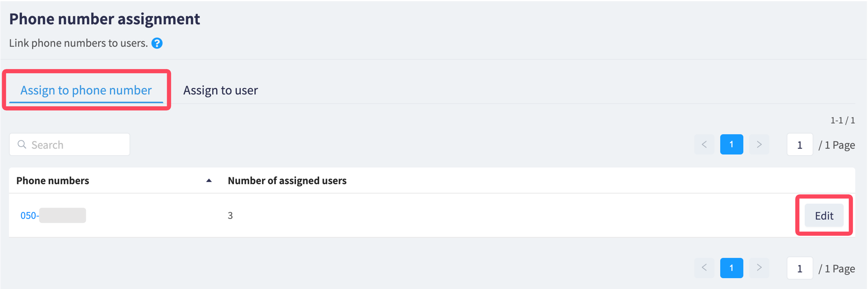Select page 1 in top pagination

point(732,144)
